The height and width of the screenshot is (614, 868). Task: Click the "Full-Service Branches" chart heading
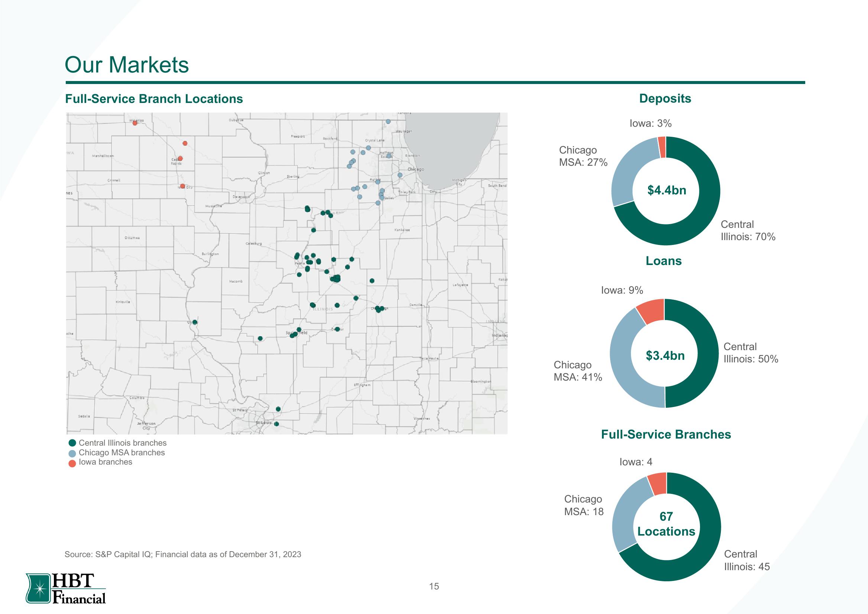[x=666, y=434]
